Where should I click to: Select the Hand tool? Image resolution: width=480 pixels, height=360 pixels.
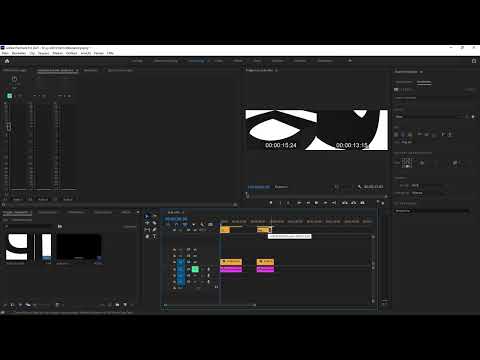click(147, 236)
